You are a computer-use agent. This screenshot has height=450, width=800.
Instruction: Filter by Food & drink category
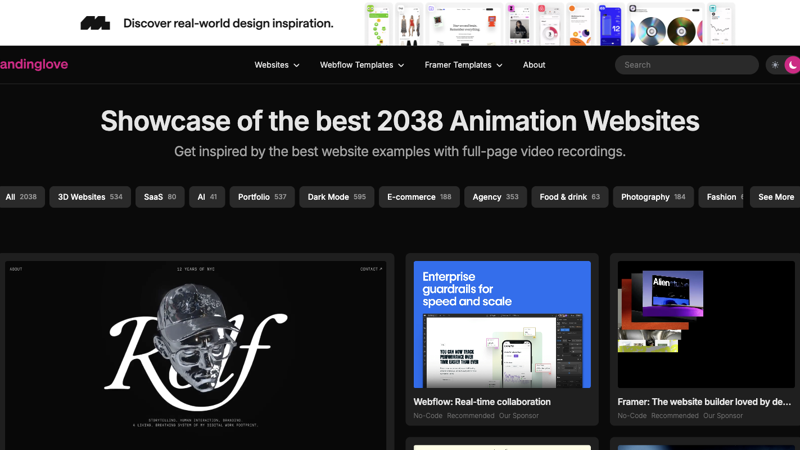pyautogui.click(x=569, y=197)
